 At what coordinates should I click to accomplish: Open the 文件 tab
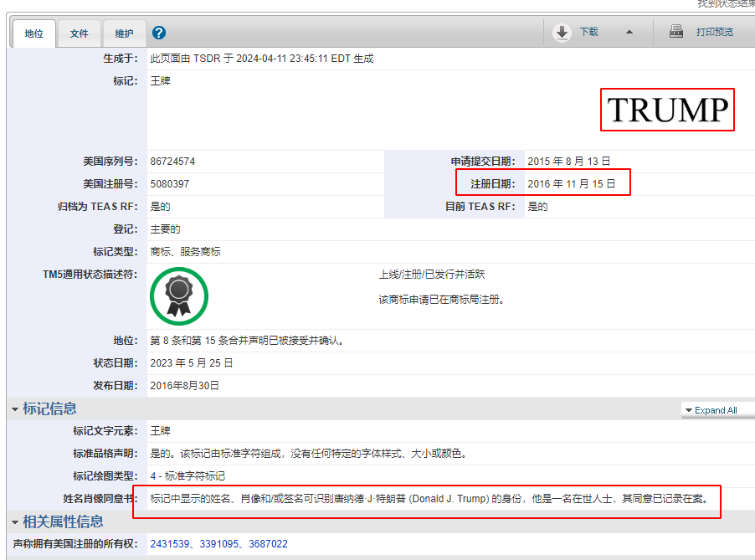click(79, 33)
